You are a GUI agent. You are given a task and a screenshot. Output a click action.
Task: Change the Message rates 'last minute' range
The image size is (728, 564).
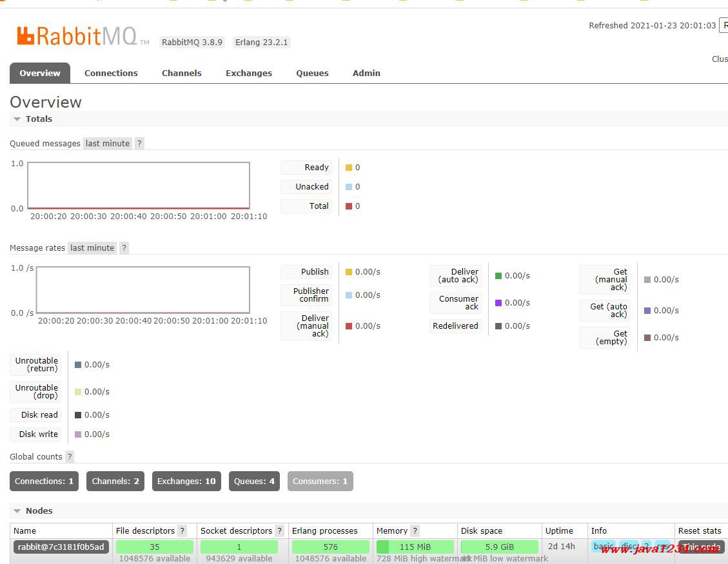pos(92,248)
